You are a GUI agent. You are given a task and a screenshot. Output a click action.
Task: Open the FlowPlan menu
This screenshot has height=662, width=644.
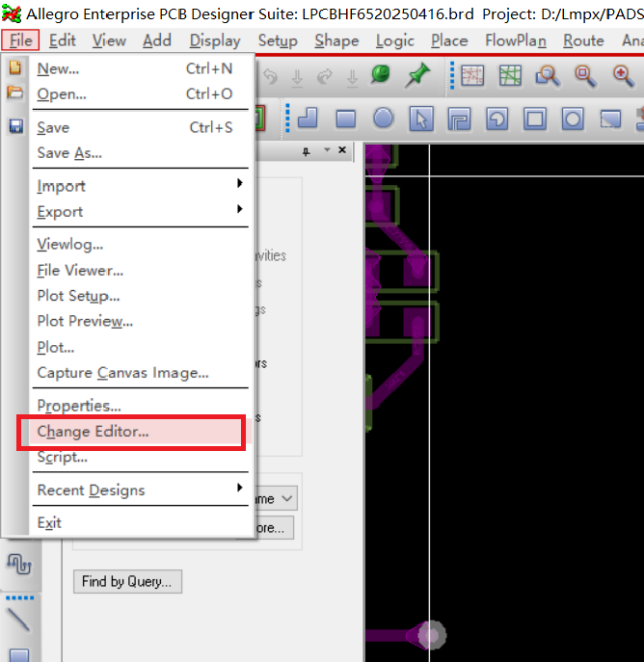pyautogui.click(x=516, y=40)
